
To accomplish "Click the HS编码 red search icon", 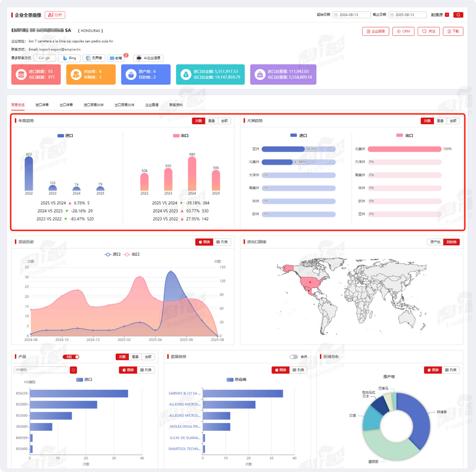I will click(x=74, y=370).
